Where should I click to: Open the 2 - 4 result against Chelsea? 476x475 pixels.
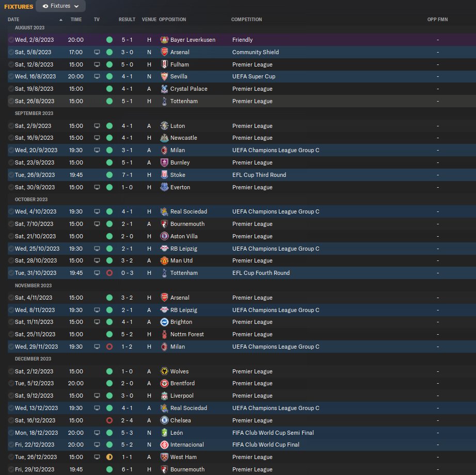(x=127, y=420)
